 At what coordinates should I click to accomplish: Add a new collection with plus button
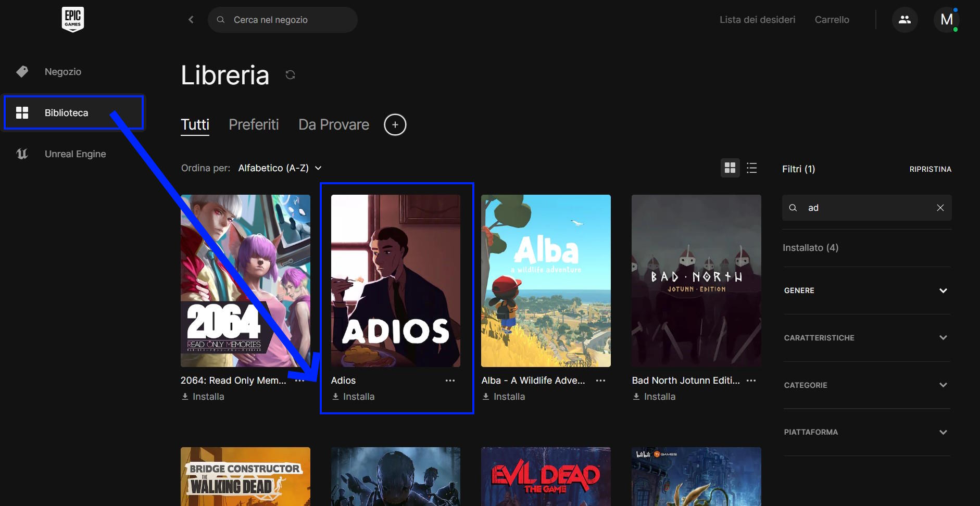(395, 125)
